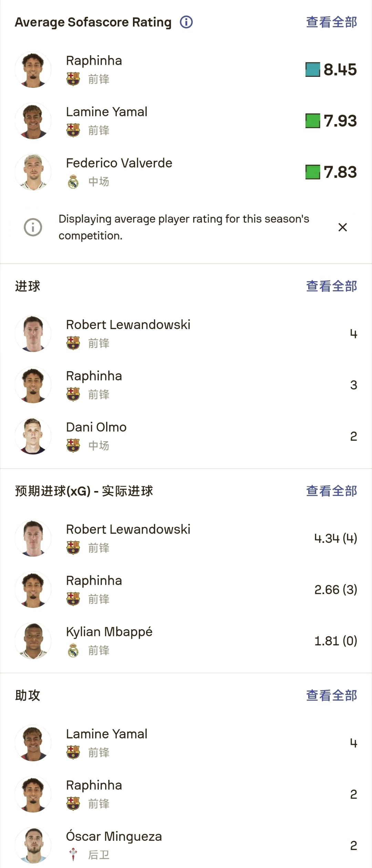
Task: Click Federico Valverde's Real Madrid crest
Action: pyautogui.click(x=73, y=182)
